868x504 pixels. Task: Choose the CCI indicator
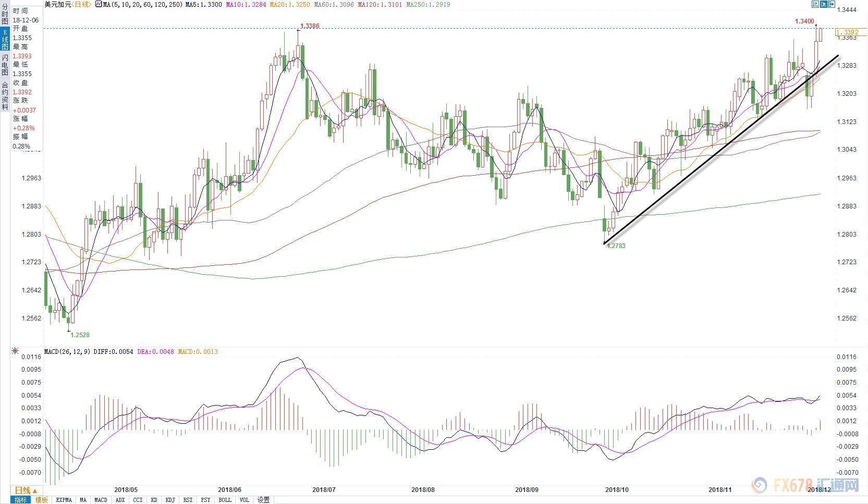pyautogui.click(x=138, y=500)
